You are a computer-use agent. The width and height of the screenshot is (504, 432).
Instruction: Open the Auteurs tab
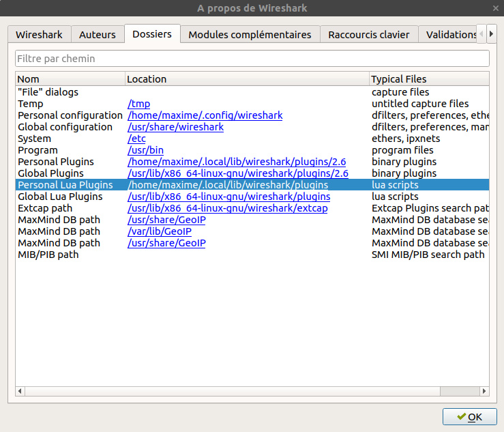pyautogui.click(x=98, y=34)
